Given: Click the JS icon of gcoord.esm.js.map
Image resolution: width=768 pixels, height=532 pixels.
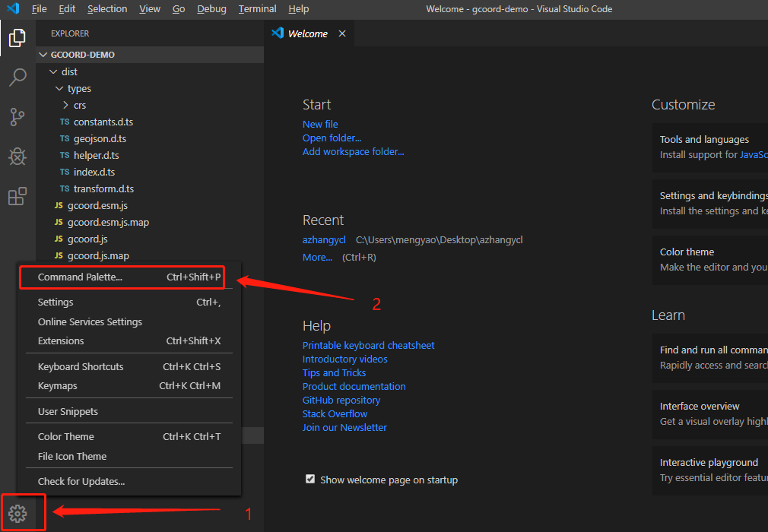Looking at the screenshot, I should coord(59,222).
